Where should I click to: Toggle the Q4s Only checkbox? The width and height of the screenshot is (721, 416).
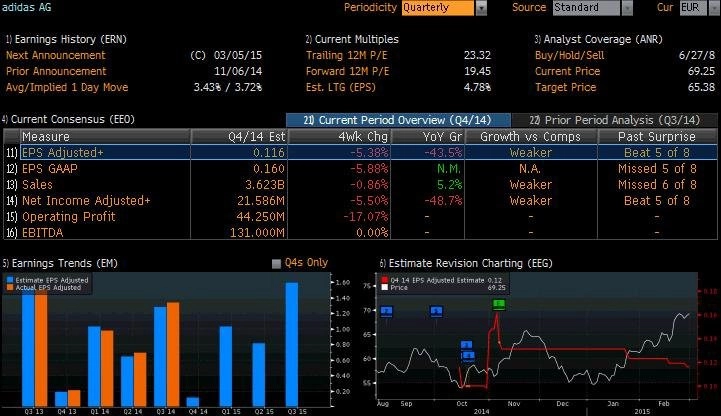(x=276, y=263)
